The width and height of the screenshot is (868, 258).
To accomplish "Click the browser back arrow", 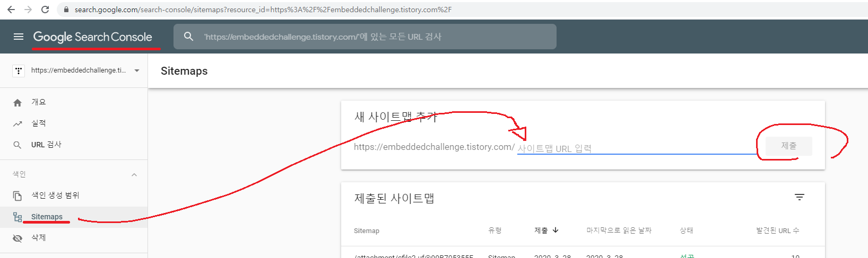I will [x=11, y=10].
